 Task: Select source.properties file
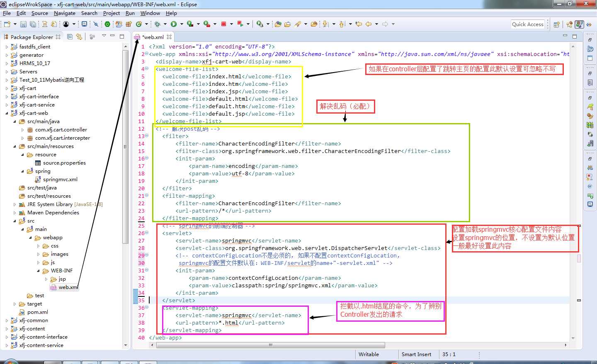(64, 163)
